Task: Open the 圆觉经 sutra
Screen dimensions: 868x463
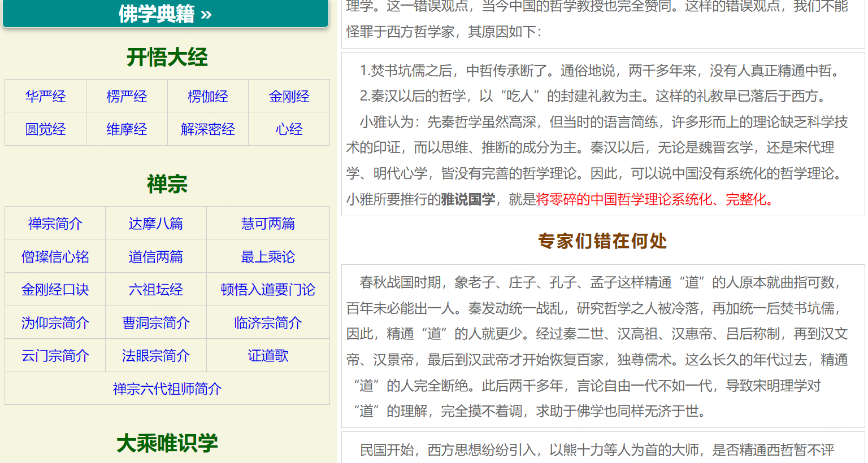Action: (45, 129)
